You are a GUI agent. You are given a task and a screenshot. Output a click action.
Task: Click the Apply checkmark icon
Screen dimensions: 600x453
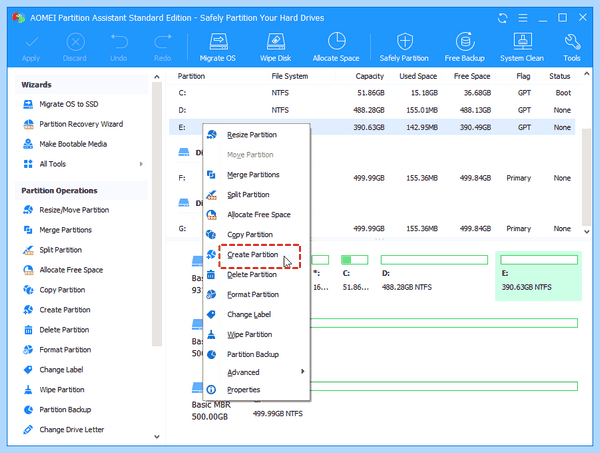(x=31, y=42)
